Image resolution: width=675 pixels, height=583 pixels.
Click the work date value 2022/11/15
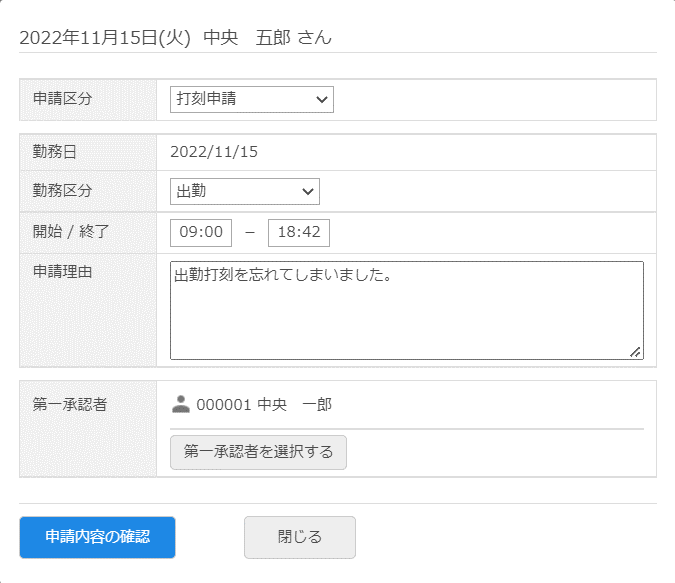(214, 152)
